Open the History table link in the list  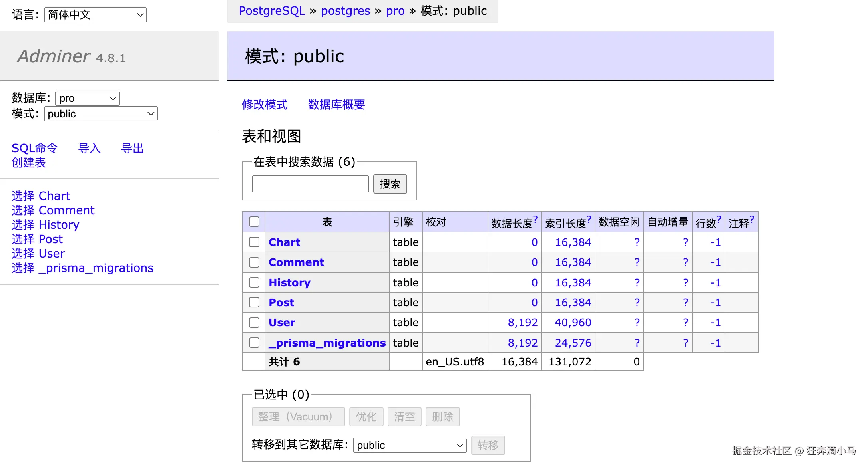tap(289, 283)
